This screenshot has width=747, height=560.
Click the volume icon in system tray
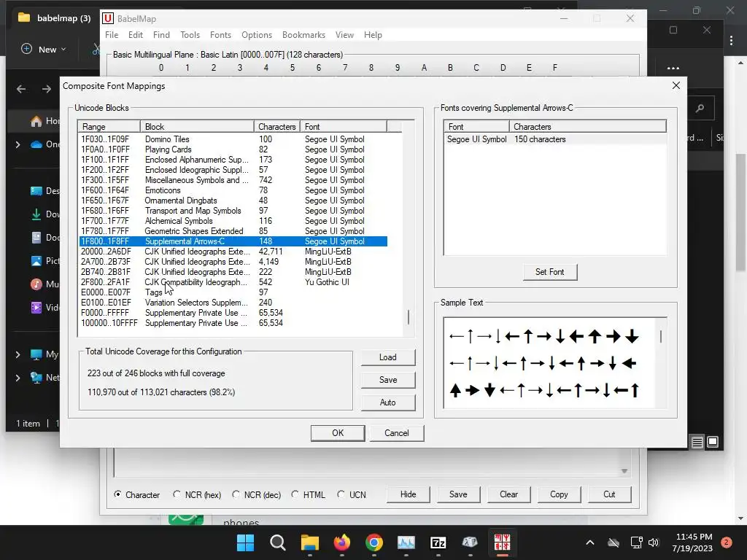[654, 542]
